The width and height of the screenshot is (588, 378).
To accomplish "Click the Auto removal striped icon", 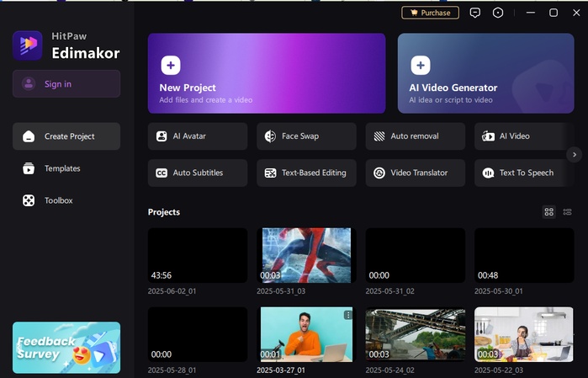I will click(379, 136).
